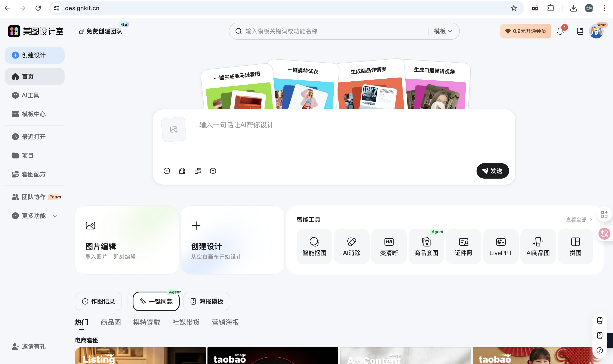Select the 智能抠图 smart cutout tool
The image size is (613, 364).
[x=314, y=246]
